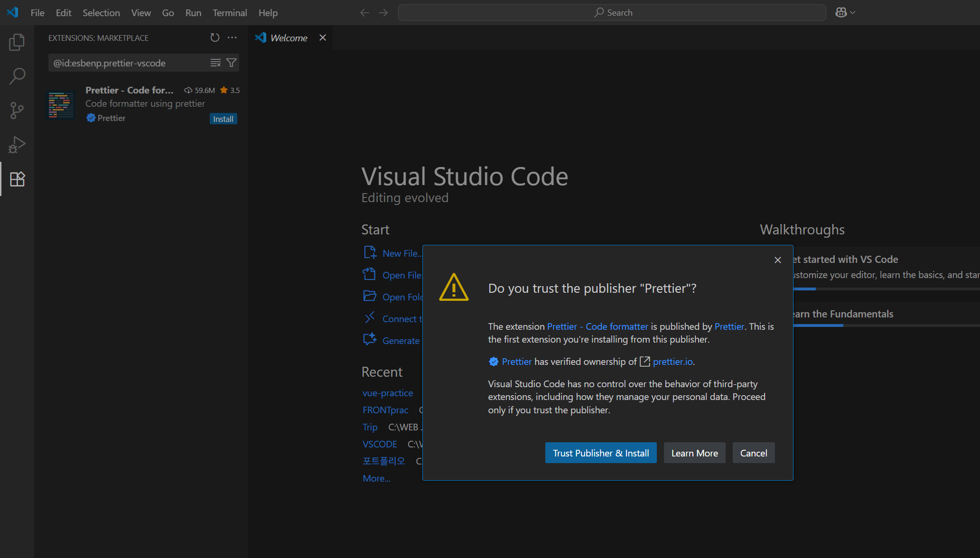Click the Extensions view icon

pyautogui.click(x=17, y=179)
